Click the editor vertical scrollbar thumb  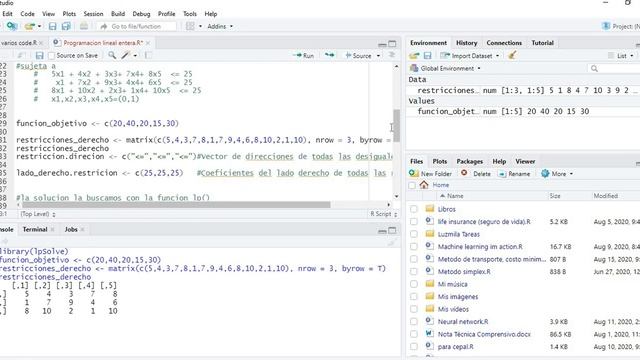click(396, 126)
